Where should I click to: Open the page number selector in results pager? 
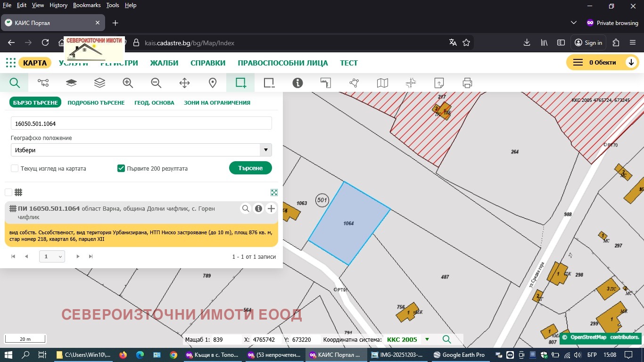[52, 256]
